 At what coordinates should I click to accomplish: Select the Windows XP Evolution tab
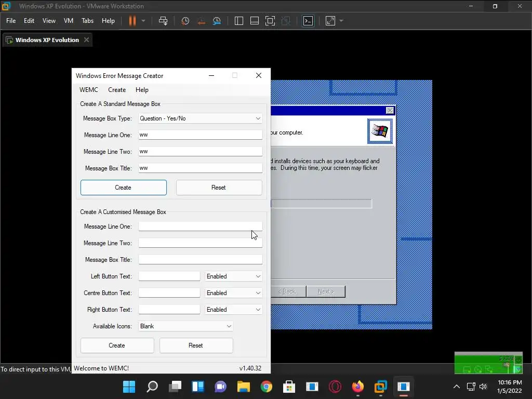coord(47,40)
